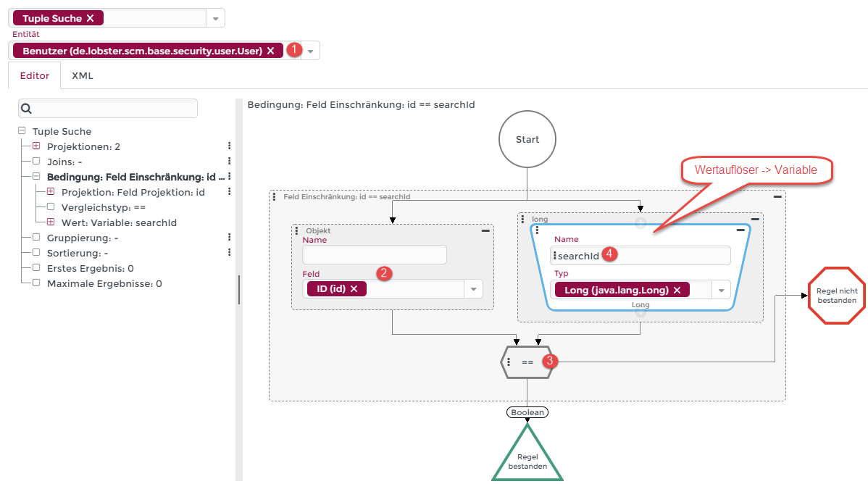Open the Typ dropdown arrow
Viewport: 868px width, 484px height.
pyautogui.click(x=722, y=291)
